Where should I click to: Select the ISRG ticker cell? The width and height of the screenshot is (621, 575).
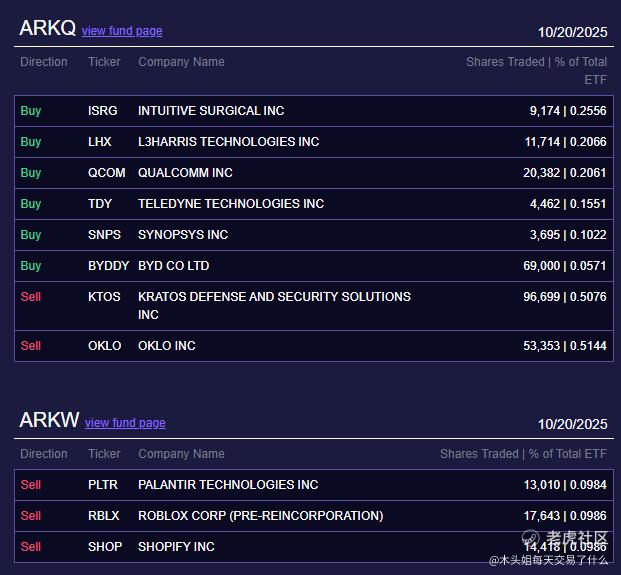[x=103, y=111]
